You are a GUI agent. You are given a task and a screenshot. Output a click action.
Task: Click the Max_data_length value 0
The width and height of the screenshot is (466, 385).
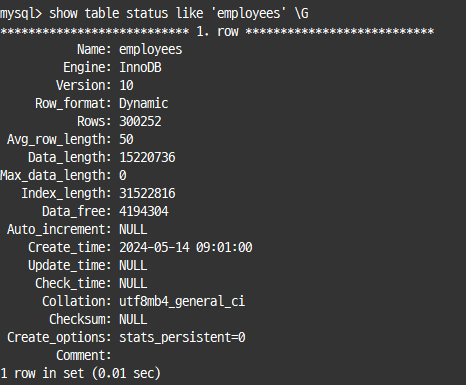(x=123, y=176)
